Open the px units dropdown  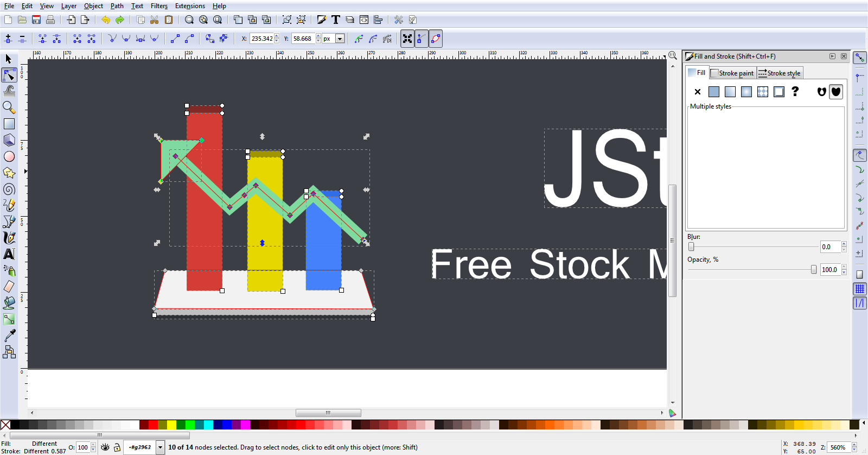(x=340, y=39)
